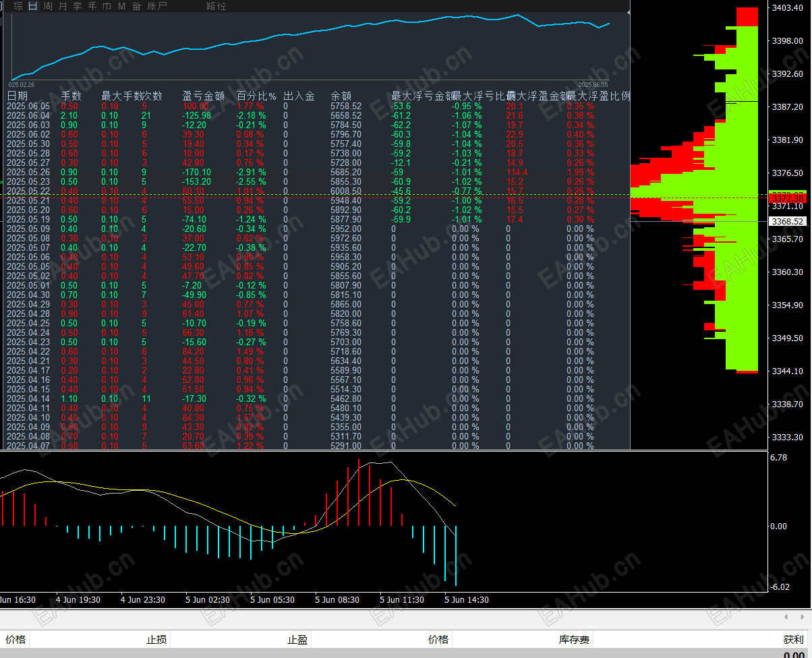
Task: Click the -2.91 % percentage cell
Action: [251, 172]
